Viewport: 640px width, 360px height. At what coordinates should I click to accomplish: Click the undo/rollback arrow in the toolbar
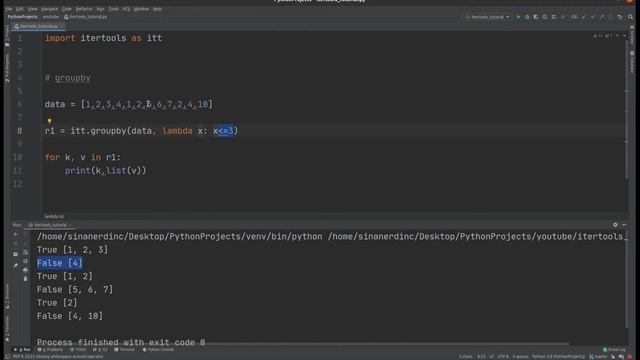click(x=620, y=17)
